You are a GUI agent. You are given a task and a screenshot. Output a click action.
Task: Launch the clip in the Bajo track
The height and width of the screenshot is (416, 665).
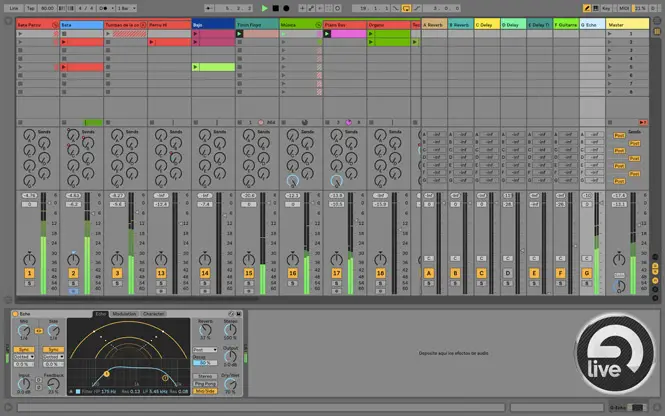point(197,67)
